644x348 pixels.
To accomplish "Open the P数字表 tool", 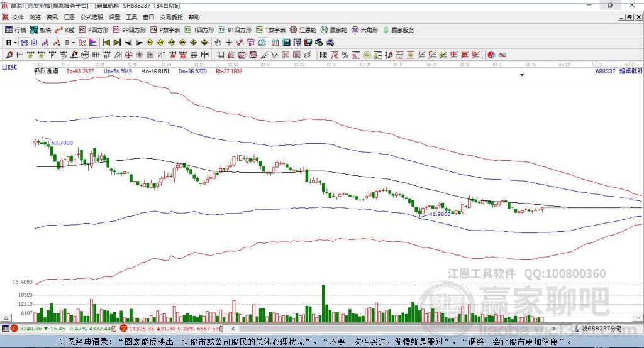I will pos(165,30).
